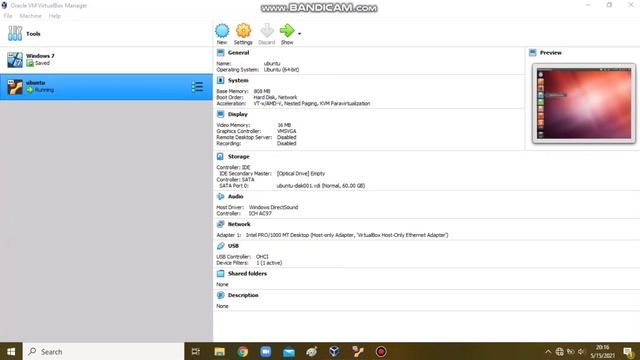This screenshot has height=360, width=640.
Task: Open the Display section header link
Action: click(x=238, y=114)
